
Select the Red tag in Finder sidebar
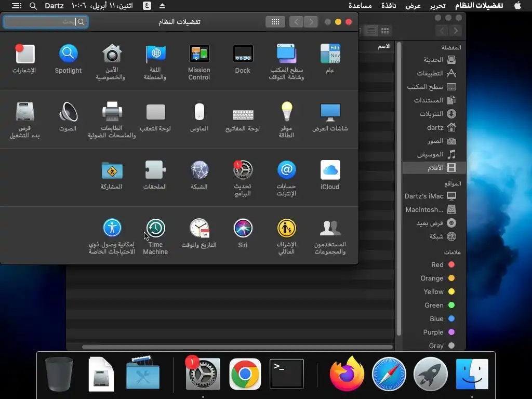coord(434,264)
